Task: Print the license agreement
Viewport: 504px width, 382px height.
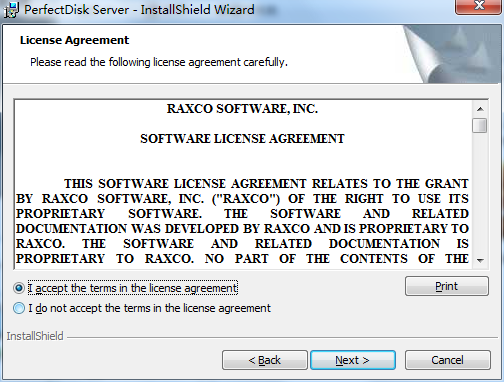Action: point(447,286)
